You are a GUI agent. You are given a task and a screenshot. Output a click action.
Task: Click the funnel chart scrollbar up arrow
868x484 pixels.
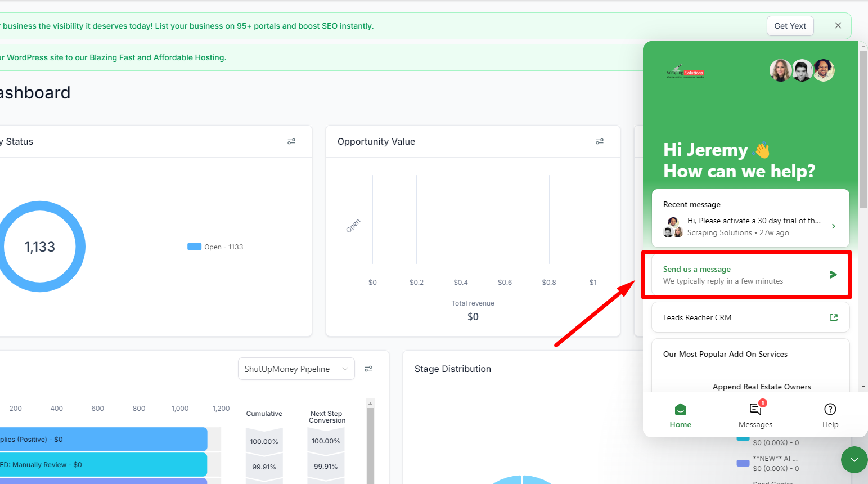click(x=370, y=404)
